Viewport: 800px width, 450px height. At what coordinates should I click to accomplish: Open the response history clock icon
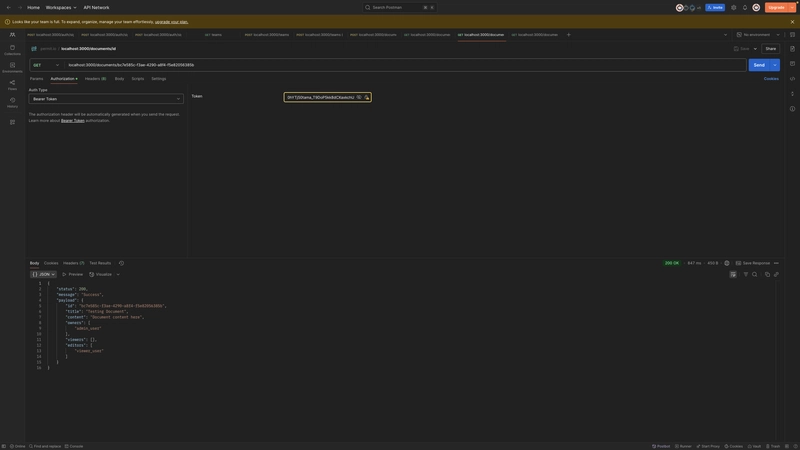(121, 263)
